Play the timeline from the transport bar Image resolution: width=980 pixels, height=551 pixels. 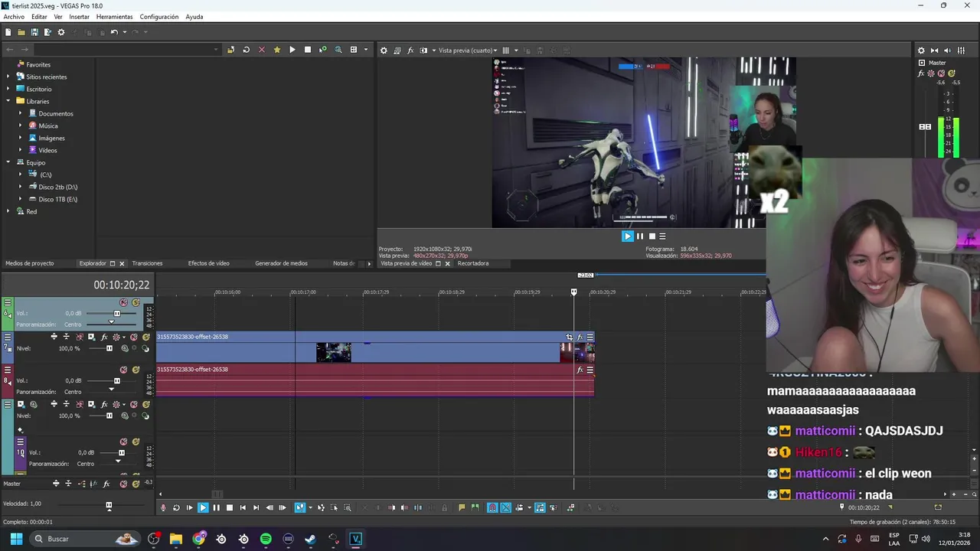203,507
